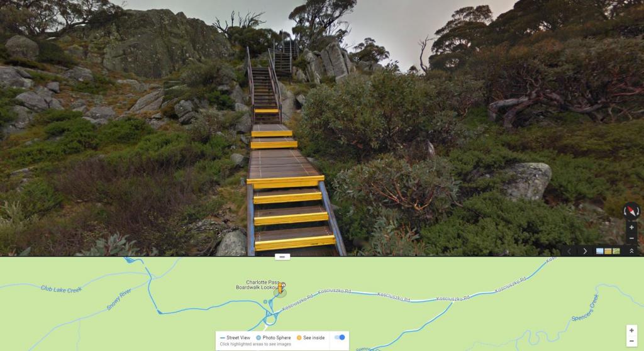Open the third green map thumbnail
The image size is (644, 351).
point(616,251)
